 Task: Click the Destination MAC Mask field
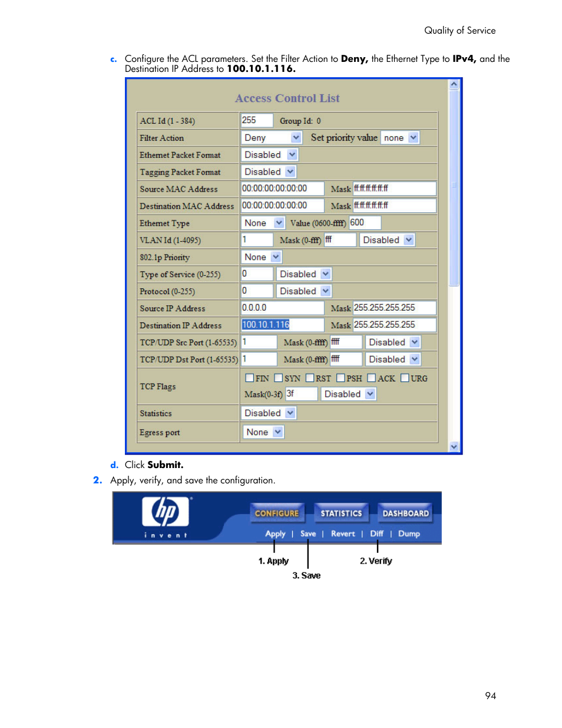pyautogui.click(x=395, y=206)
